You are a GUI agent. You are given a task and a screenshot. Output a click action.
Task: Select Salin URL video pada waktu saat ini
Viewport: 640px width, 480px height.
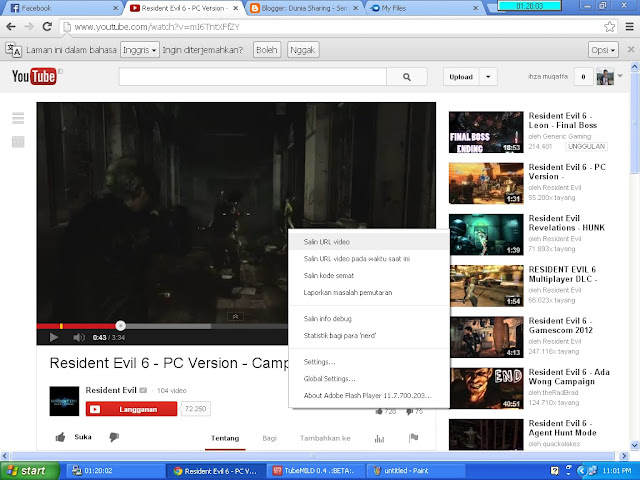pos(369,258)
